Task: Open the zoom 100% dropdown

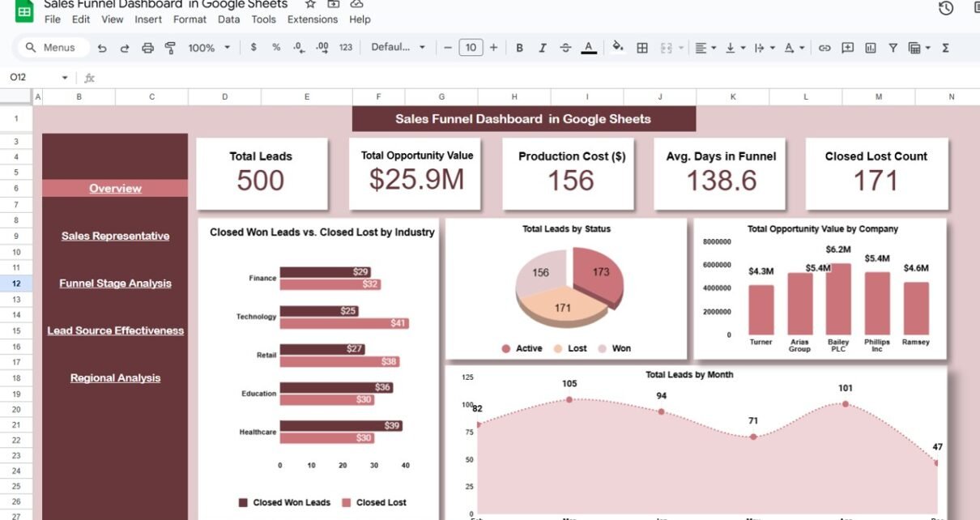Action: pos(209,48)
